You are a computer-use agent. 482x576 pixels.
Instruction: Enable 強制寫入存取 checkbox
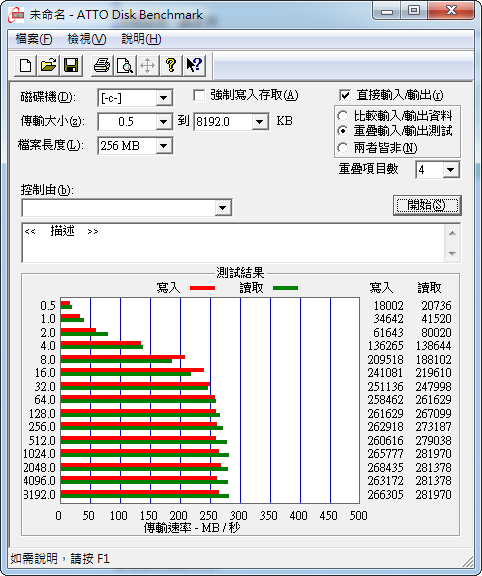point(199,96)
